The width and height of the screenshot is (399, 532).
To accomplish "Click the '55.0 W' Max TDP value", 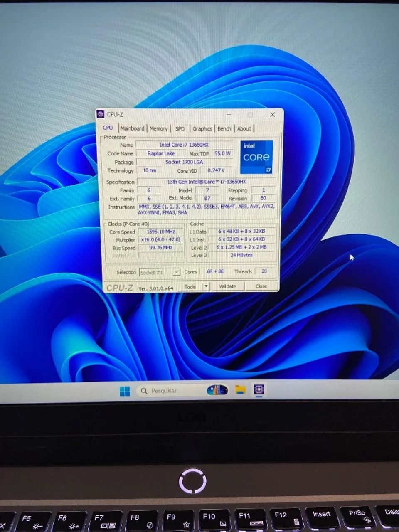I will pyautogui.click(x=222, y=153).
